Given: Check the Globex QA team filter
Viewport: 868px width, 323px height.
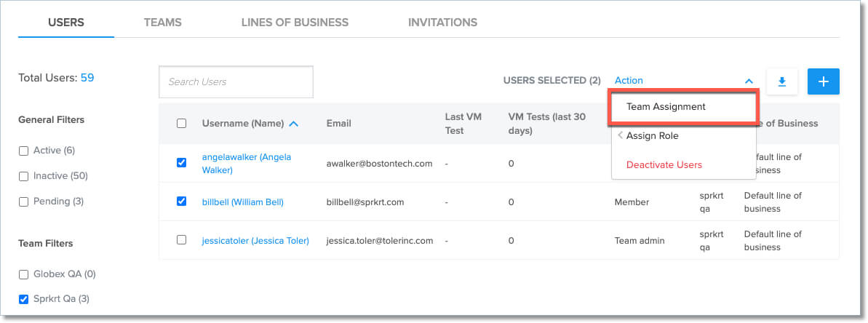Looking at the screenshot, I should [x=24, y=274].
